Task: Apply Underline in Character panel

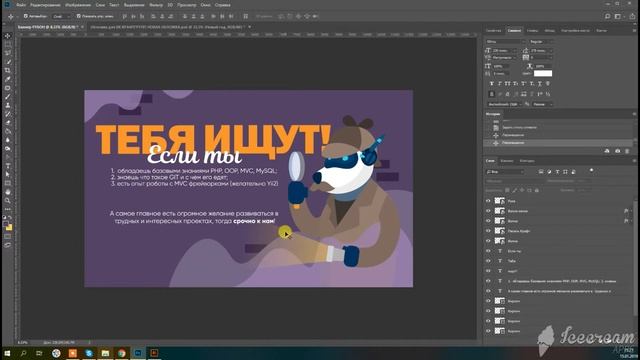Action: pyautogui.click(x=540, y=84)
